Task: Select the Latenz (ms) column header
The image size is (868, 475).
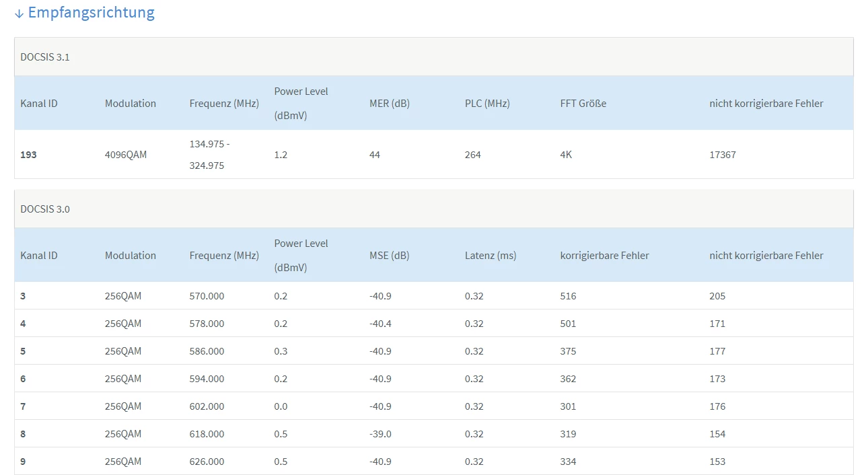Action: pyautogui.click(x=491, y=256)
